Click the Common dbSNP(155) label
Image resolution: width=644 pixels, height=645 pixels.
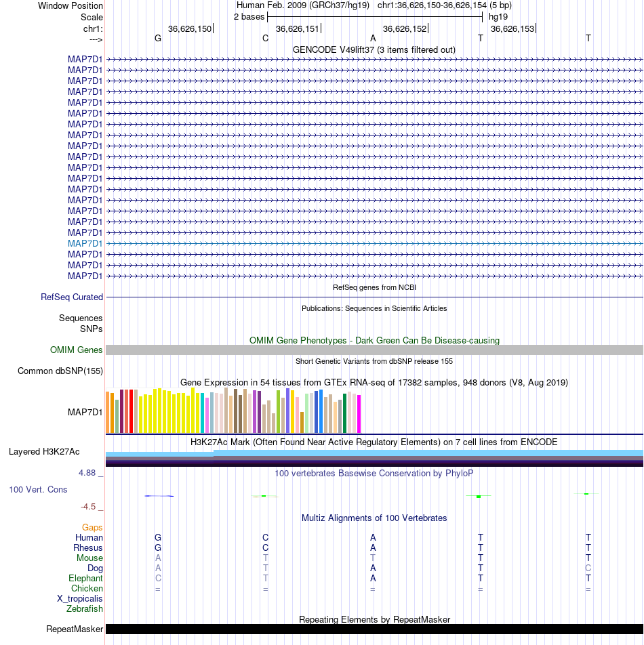pyautogui.click(x=60, y=371)
